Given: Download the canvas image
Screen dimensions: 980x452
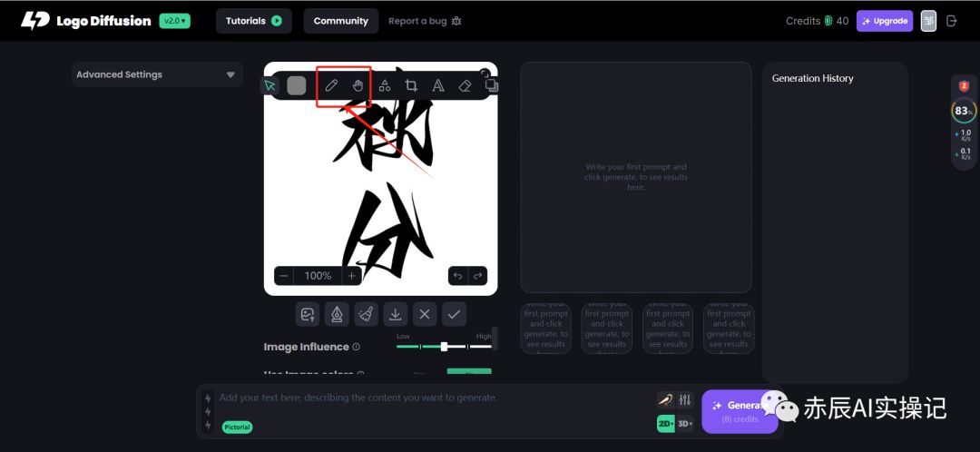Looking at the screenshot, I should [x=396, y=314].
